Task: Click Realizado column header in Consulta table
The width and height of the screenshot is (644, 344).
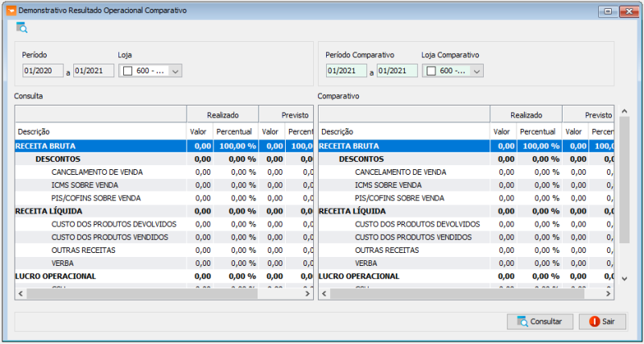Action: 223,115
